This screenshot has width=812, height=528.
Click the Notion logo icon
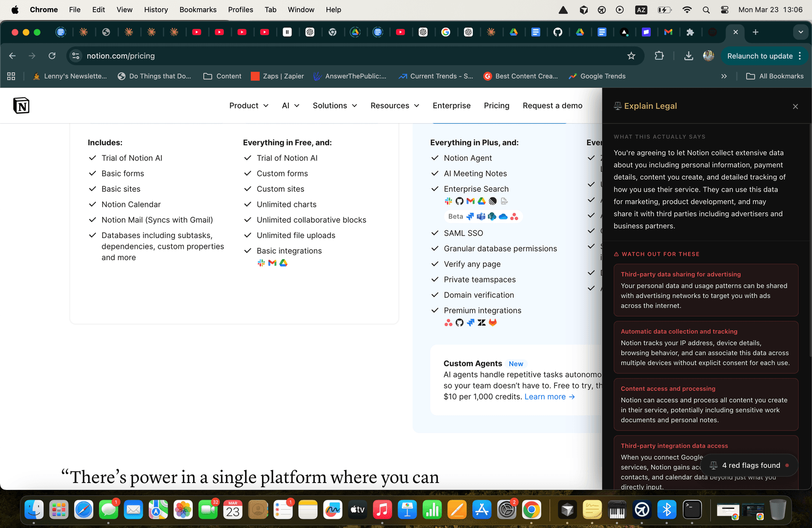(x=21, y=106)
